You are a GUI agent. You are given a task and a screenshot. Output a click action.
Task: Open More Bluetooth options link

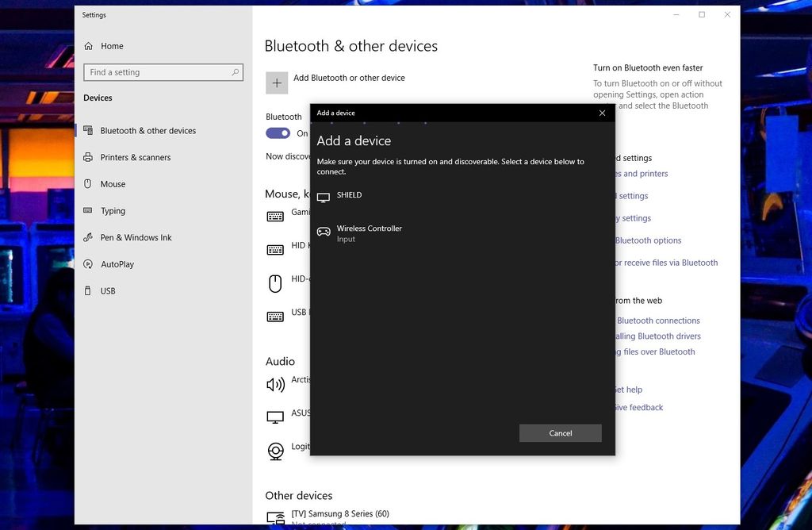[x=648, y=240]
